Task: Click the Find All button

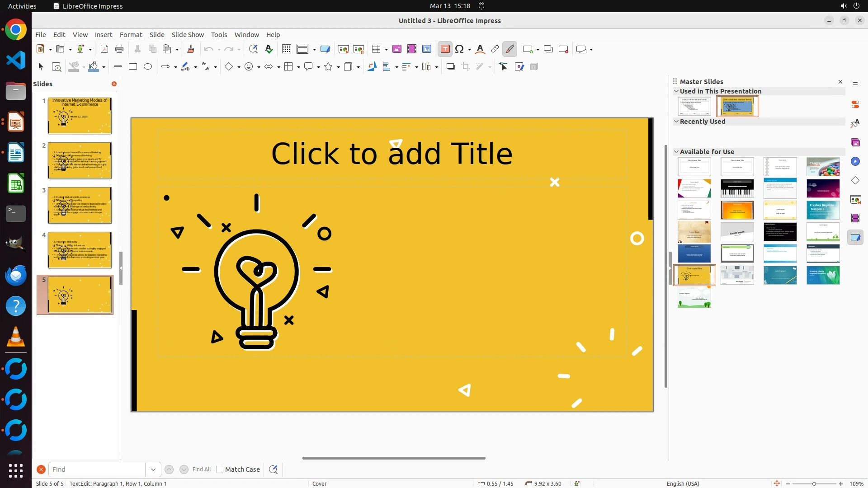Action: click(201, 469)
